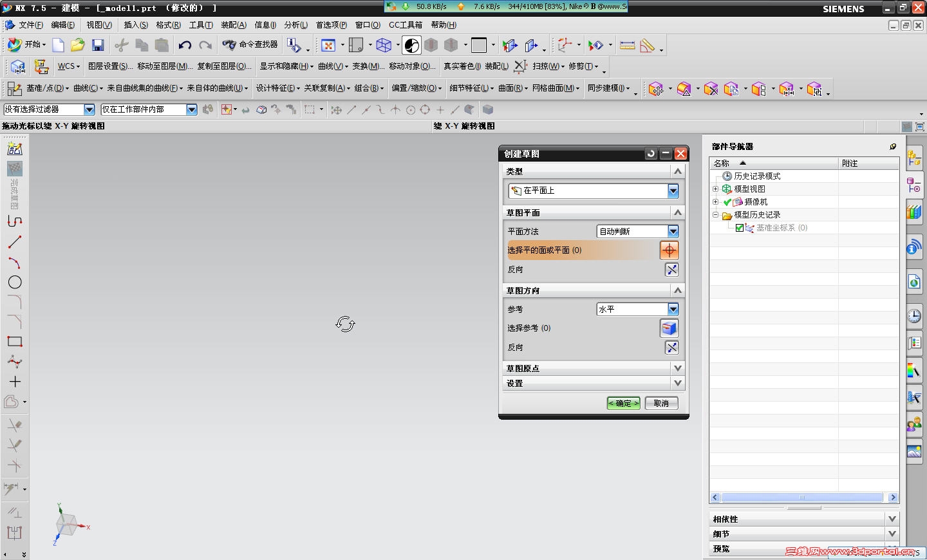Viewport: 927px width, 560px height.
Task: Undo the last action
Action: [185, 44]
